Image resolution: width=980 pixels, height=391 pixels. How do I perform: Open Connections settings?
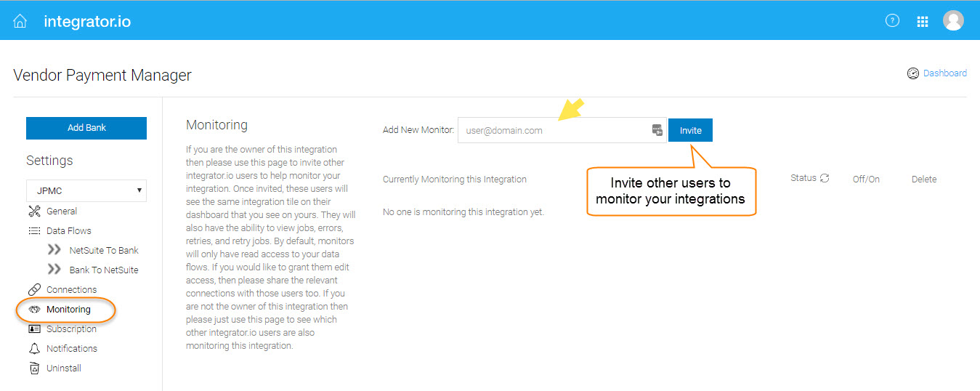tap(71, 290)
